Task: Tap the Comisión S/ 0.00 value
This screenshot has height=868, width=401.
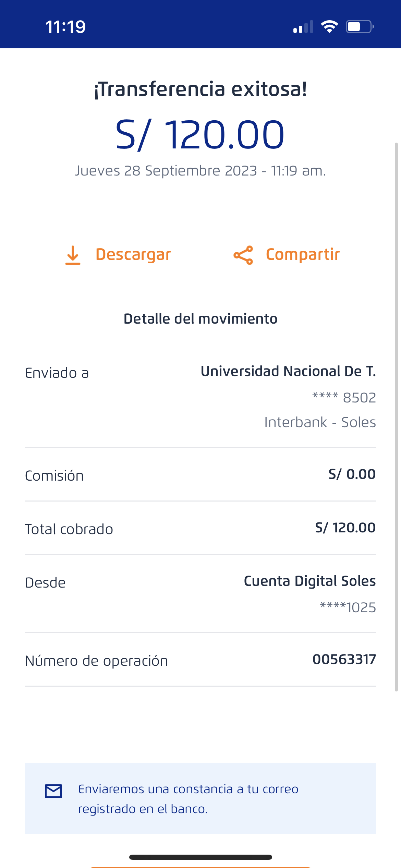Action: click(x=352, y=474)
